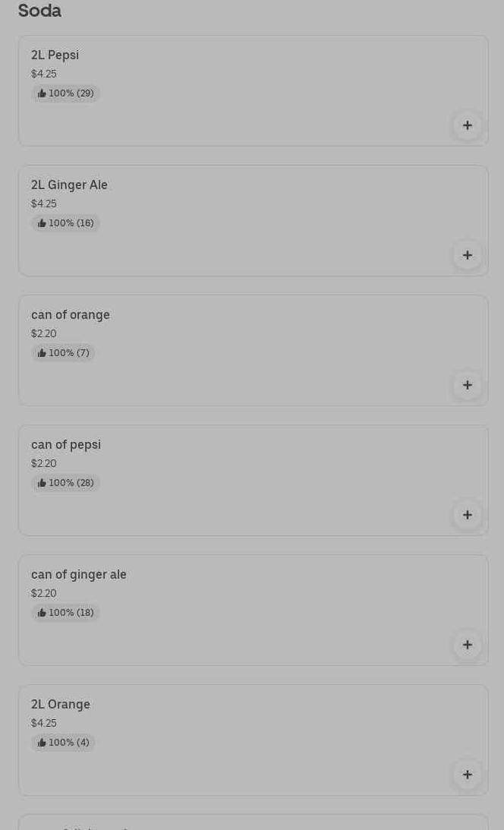Click the Soda section heading
504x830 pixels.
(x=39, y=11)
